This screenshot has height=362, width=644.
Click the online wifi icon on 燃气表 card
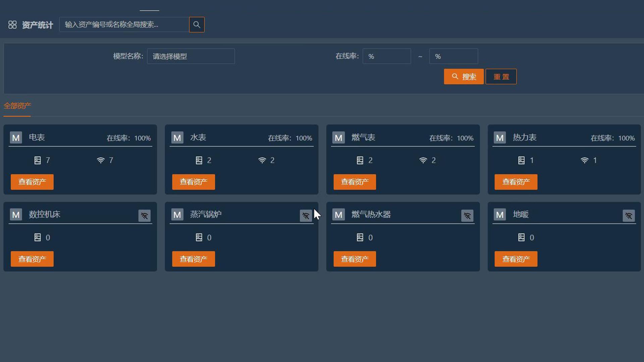point(423,161)
